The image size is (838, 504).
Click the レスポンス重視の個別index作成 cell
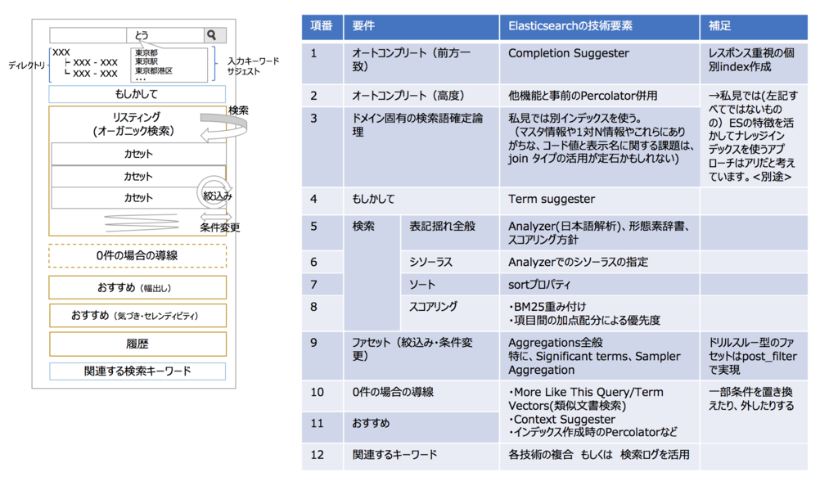point(754,63)
